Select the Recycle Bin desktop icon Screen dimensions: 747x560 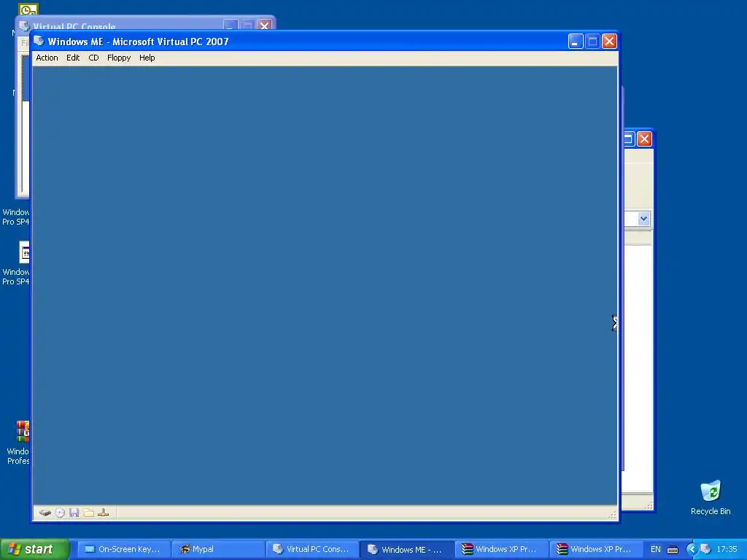tap(711, 497)
